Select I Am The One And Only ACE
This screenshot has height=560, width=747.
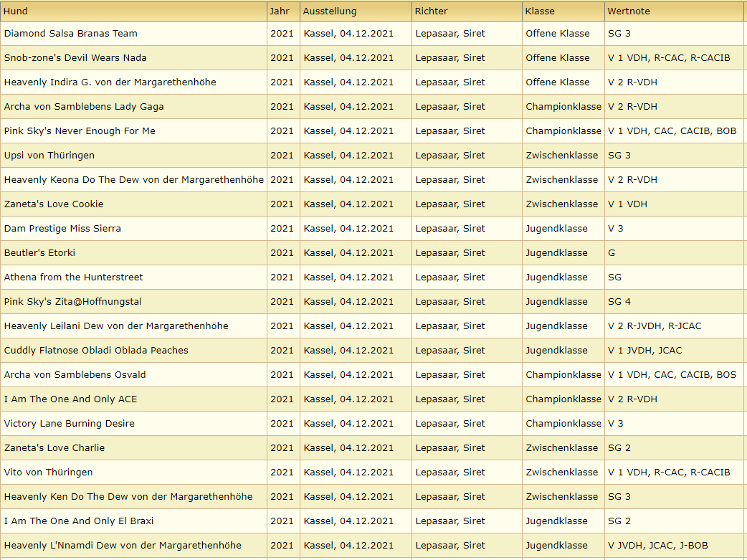(x=70, y=399)
